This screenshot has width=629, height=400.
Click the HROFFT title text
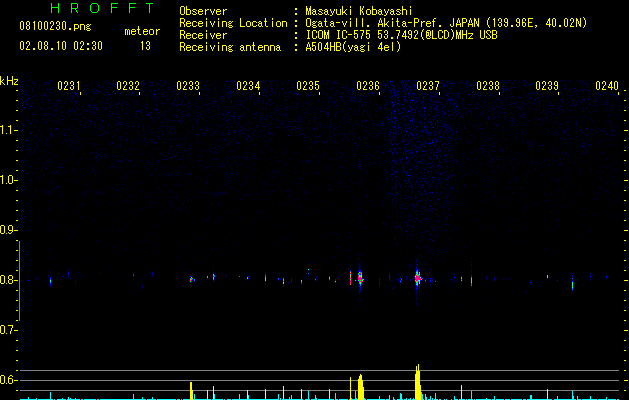[103, 8]
